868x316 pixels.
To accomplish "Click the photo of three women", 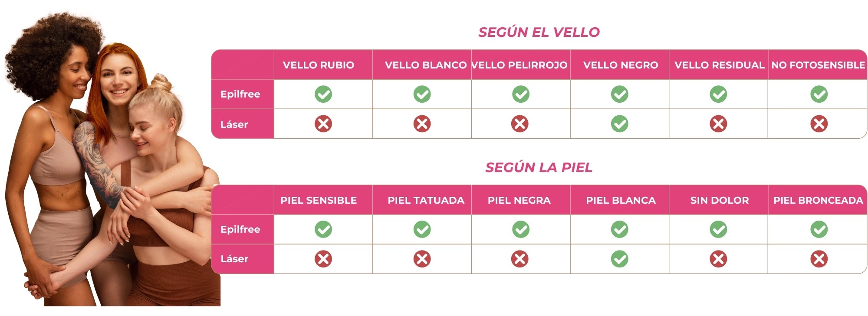I will (x=112, y=160).
